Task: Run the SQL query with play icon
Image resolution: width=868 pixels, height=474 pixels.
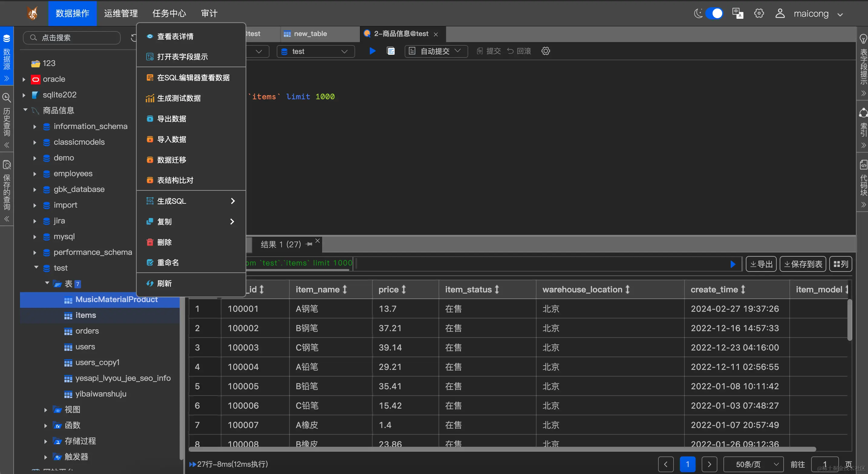Action: pos(372,51)
